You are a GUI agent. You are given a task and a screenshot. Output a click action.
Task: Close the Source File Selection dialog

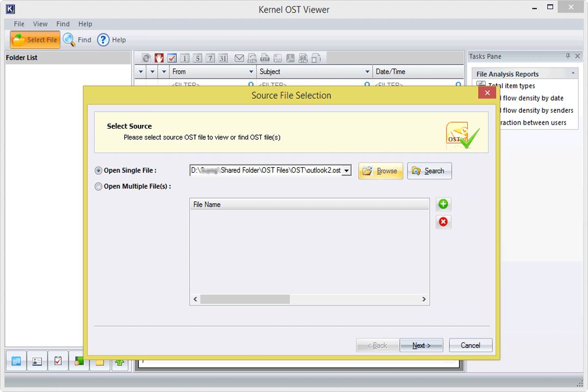click(487, 93)
